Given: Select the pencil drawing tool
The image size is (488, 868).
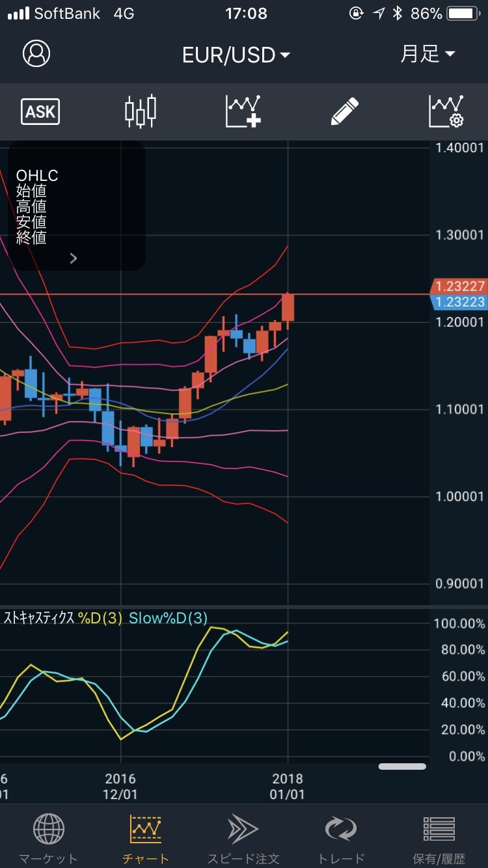Looking at the screenshot, I should [345, 111].
